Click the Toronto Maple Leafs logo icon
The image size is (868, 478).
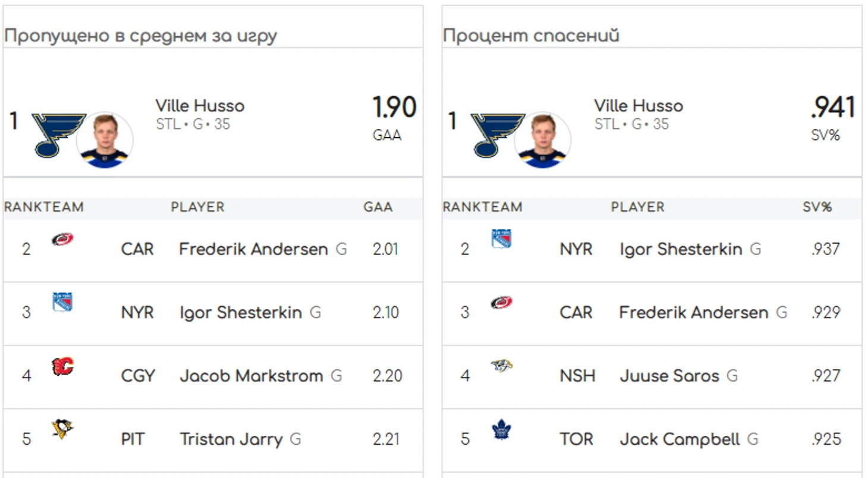click(x=502, y=429)
